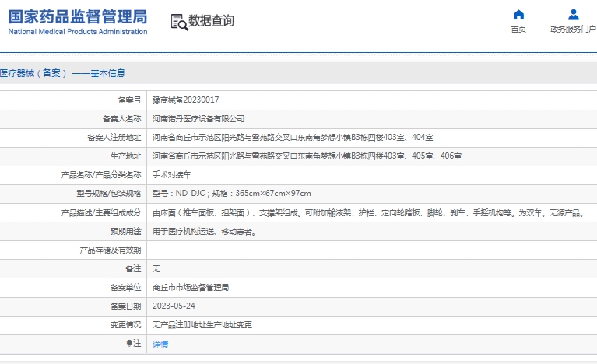Select the filing number 豫商械备20230017
Image resolution: width=597 pixels, height=364 pixels.
coord(186,100)
